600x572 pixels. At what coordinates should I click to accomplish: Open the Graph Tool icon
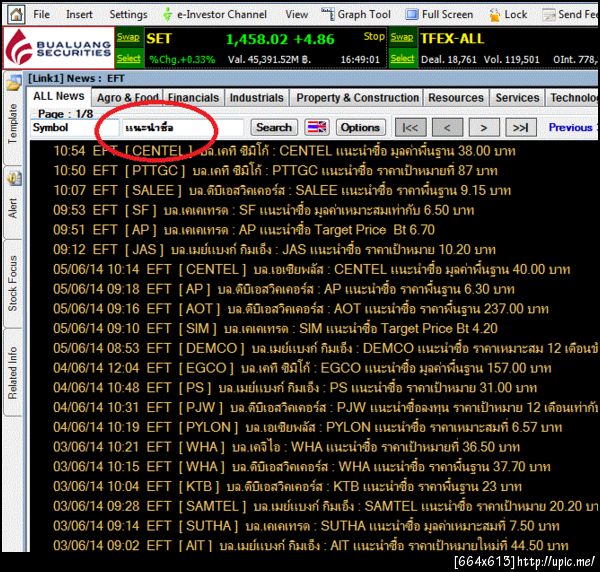(328, 15)
